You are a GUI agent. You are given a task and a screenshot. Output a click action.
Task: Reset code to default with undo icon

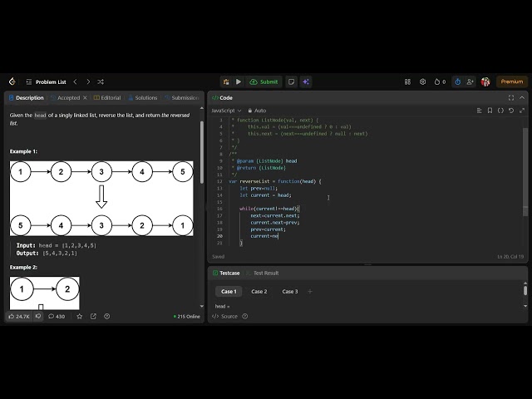coord(511,111)
